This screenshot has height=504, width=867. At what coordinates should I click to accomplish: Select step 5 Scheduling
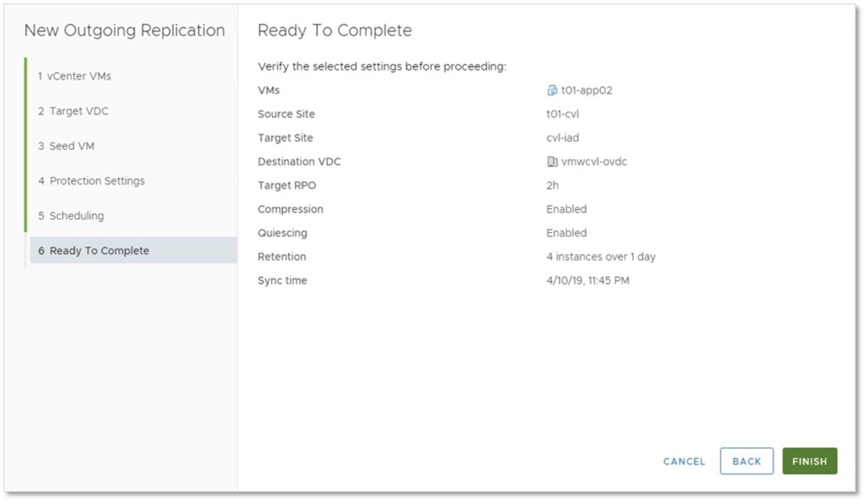[71, 215]
